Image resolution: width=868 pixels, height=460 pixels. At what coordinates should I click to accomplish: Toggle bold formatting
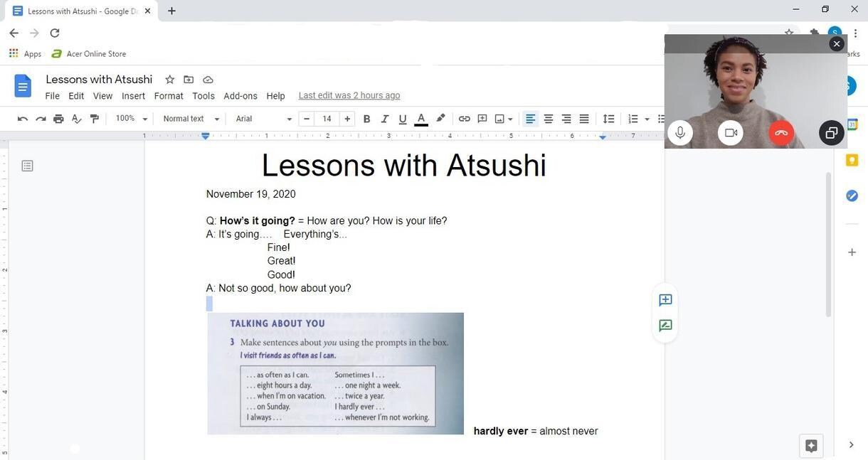pyautogui.click(x=366, y=119)
